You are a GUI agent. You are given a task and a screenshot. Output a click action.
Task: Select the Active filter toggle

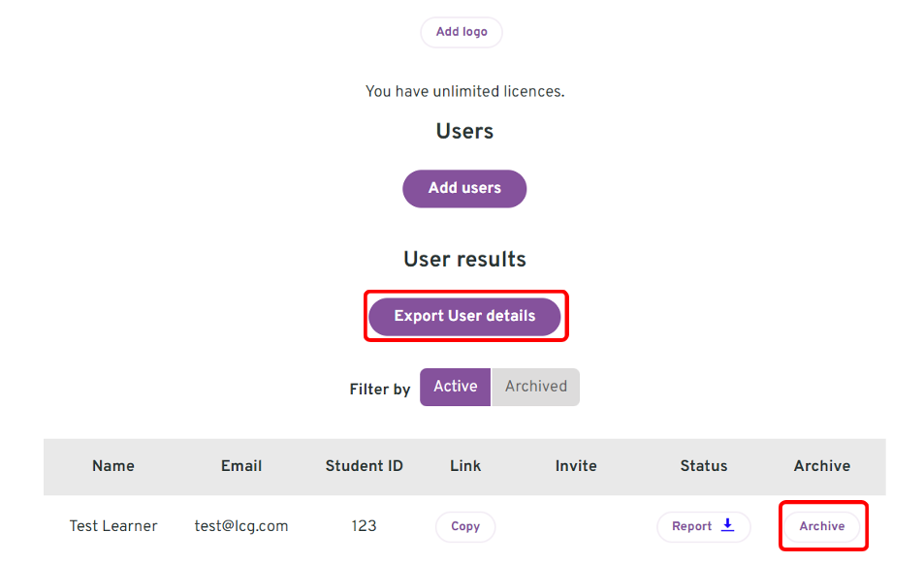pyautogui.click(x=455, y=387)
